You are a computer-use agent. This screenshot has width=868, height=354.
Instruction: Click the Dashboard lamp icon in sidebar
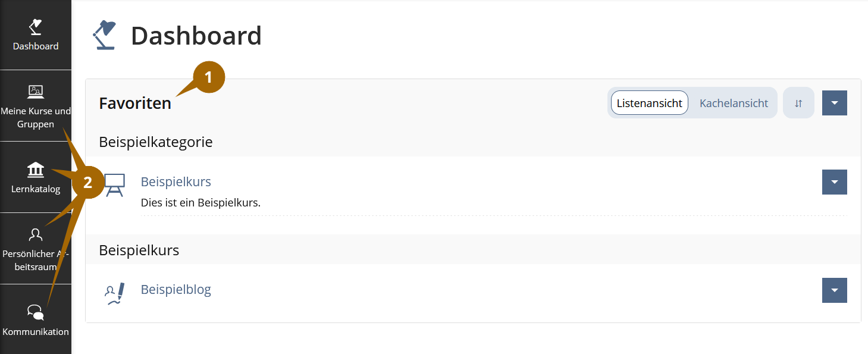point(36,27)
